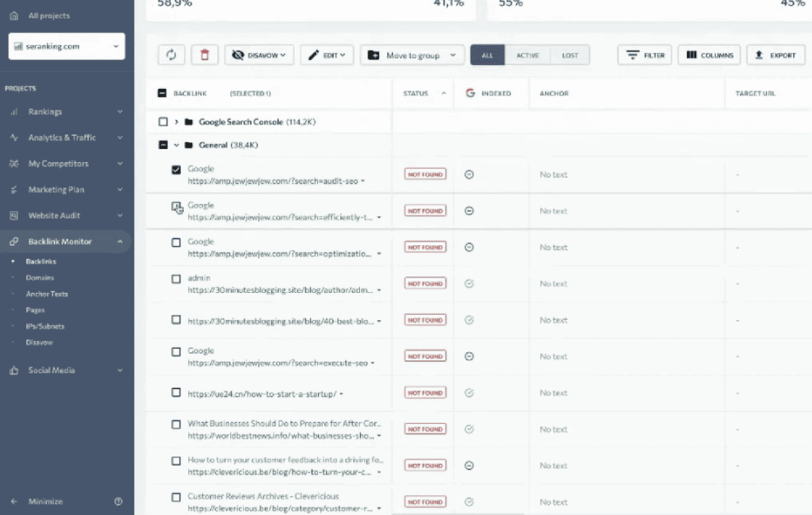Switch to the ACTIVE backlinks tab

point(527,55)
